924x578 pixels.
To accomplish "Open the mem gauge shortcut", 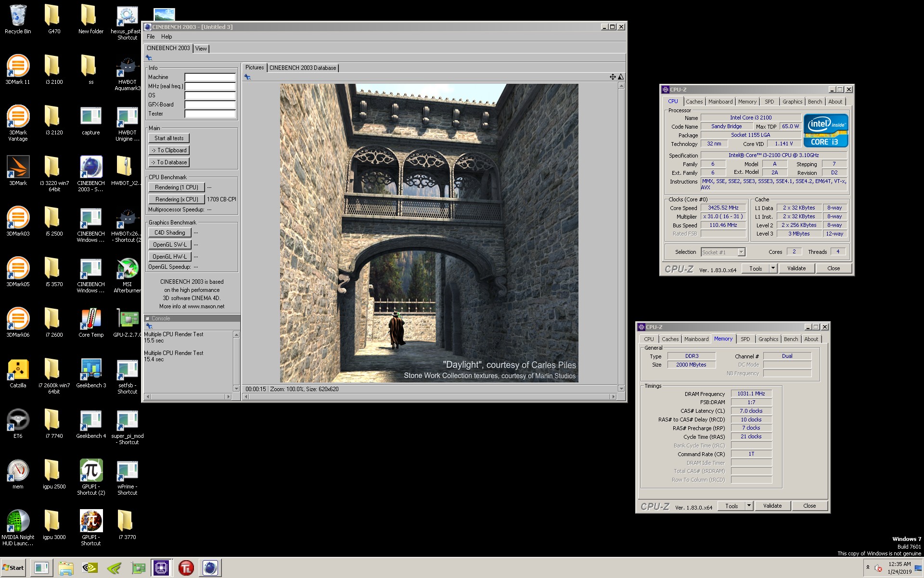I will point(18,474).
